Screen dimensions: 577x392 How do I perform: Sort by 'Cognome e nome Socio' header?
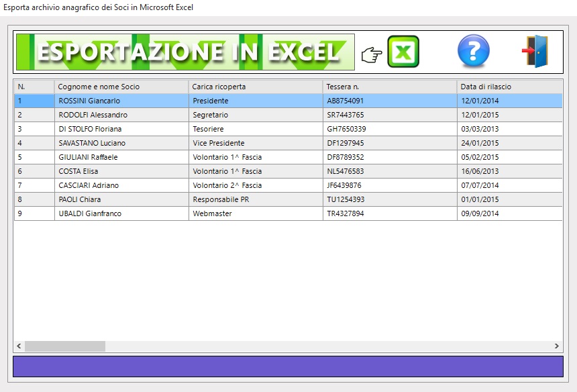click(x=121, y=87)
